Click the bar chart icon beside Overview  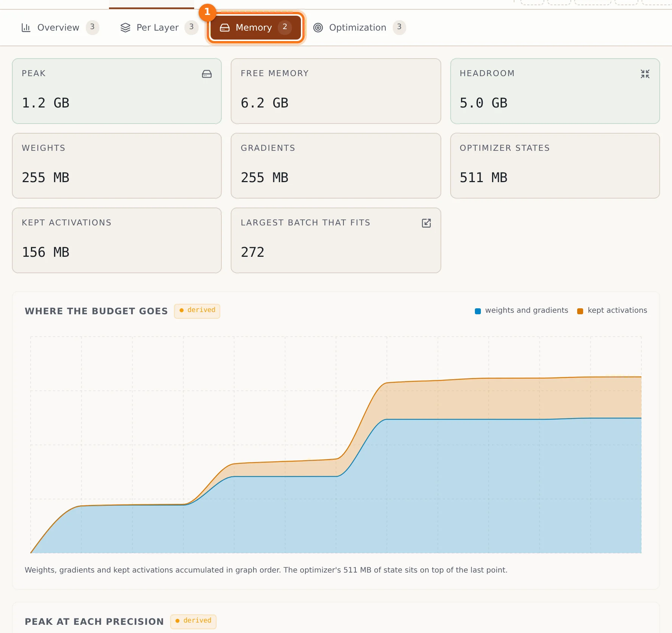26,28
